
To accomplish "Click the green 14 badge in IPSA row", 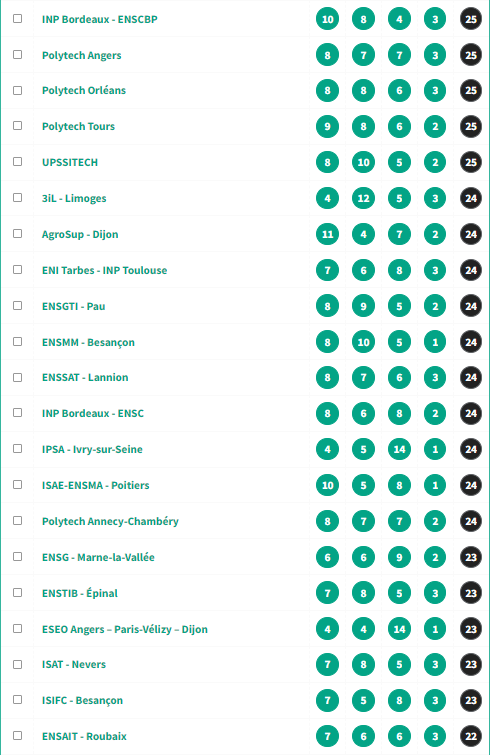I will coord(399,449).
